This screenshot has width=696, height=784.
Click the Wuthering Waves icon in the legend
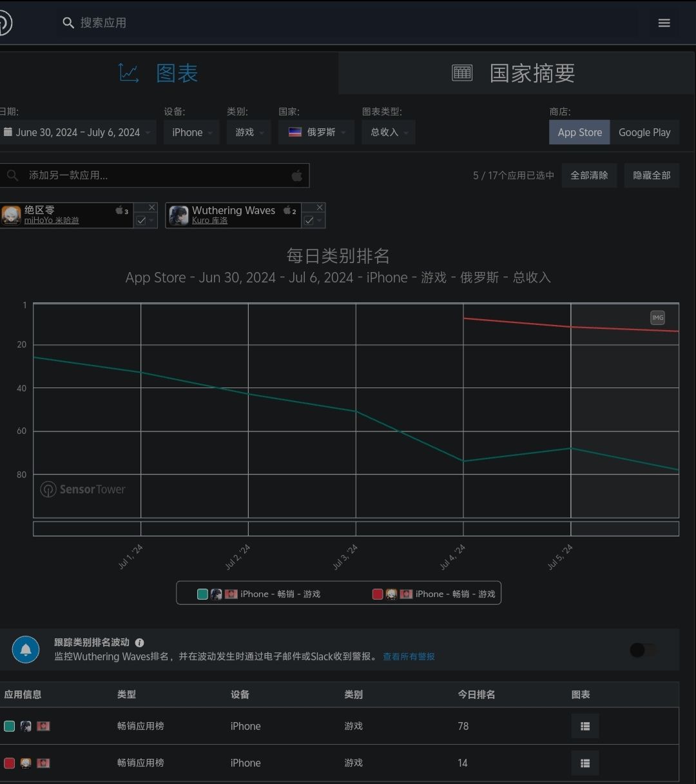(x=217, y=594)
